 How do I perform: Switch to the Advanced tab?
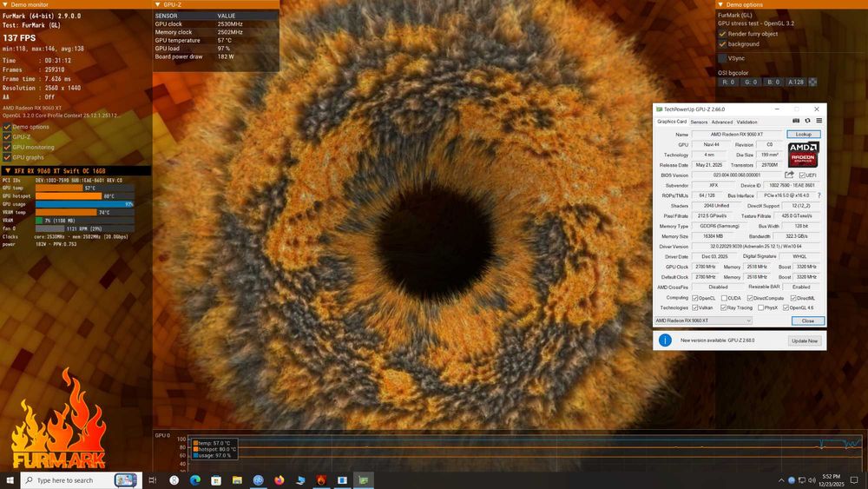722,122
